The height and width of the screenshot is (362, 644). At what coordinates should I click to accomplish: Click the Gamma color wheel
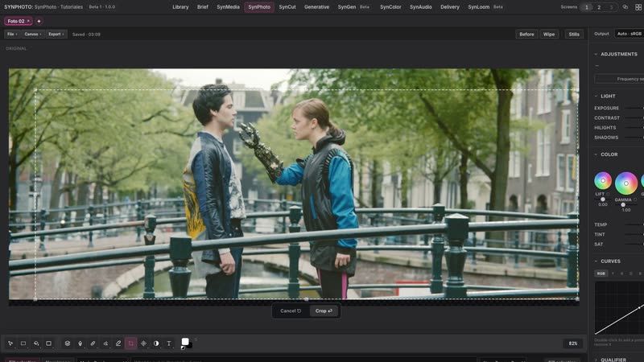click(626, 183)
